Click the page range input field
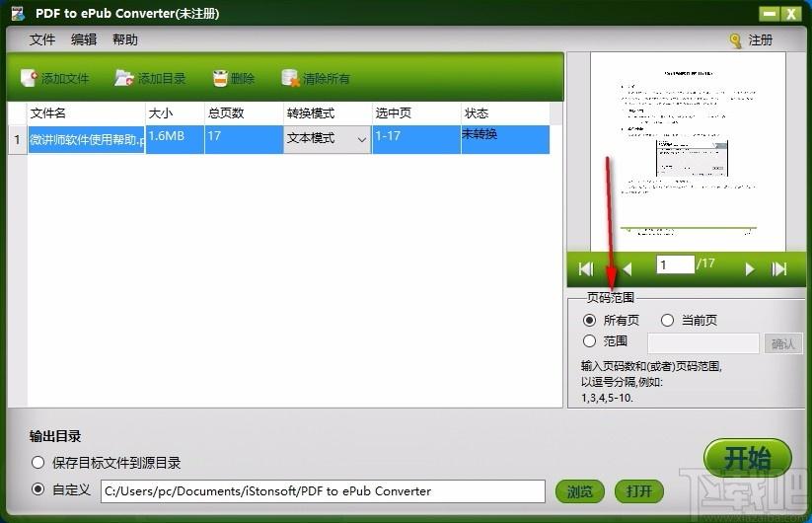Image resolution: width=812 pixels, height=523 pixels. coord(703,343)
